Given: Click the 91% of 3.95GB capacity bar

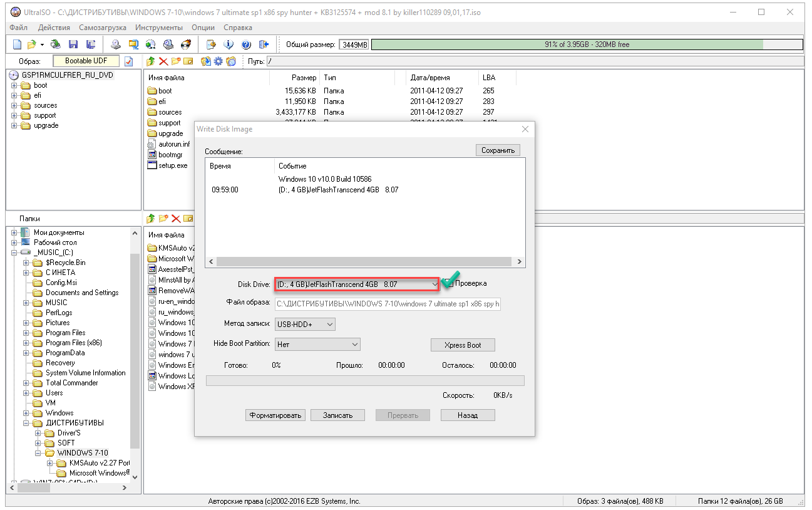Looking at the screenshot, I should click(x=587, y=44).
